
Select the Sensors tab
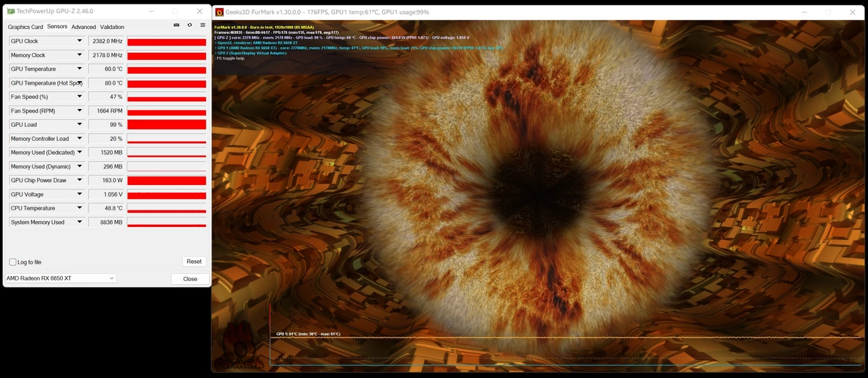(57, 27)
